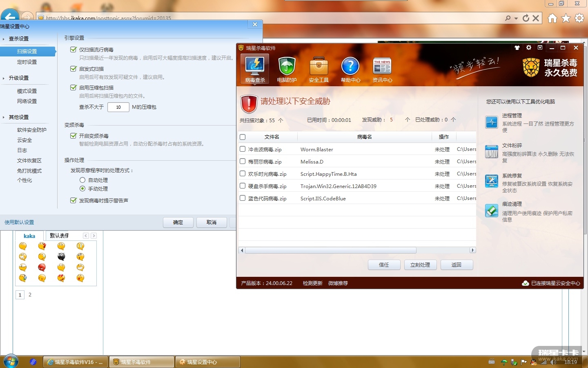Open browser favorites star icon
This screenshot has width=588, height=368.
point(566,18)
